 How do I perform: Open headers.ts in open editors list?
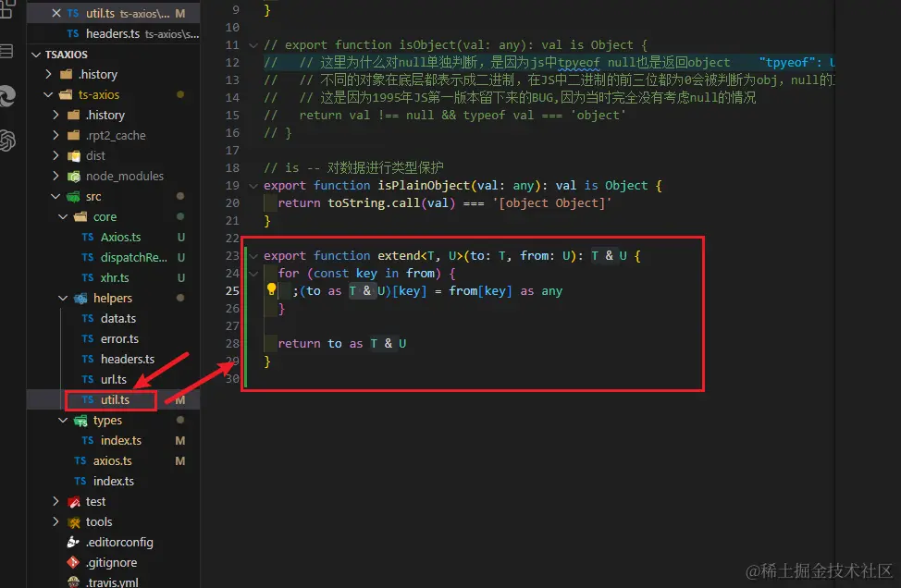tap(113, 34)
